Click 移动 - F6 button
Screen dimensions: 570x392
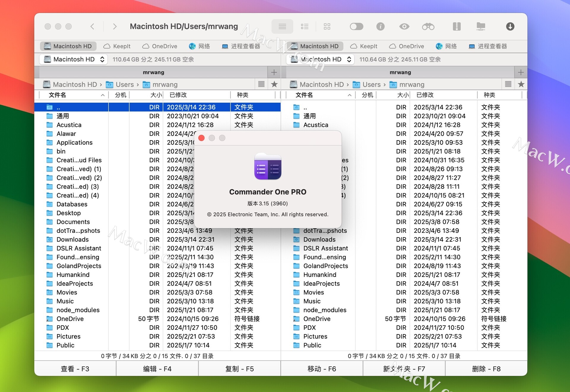coord(322,369)
